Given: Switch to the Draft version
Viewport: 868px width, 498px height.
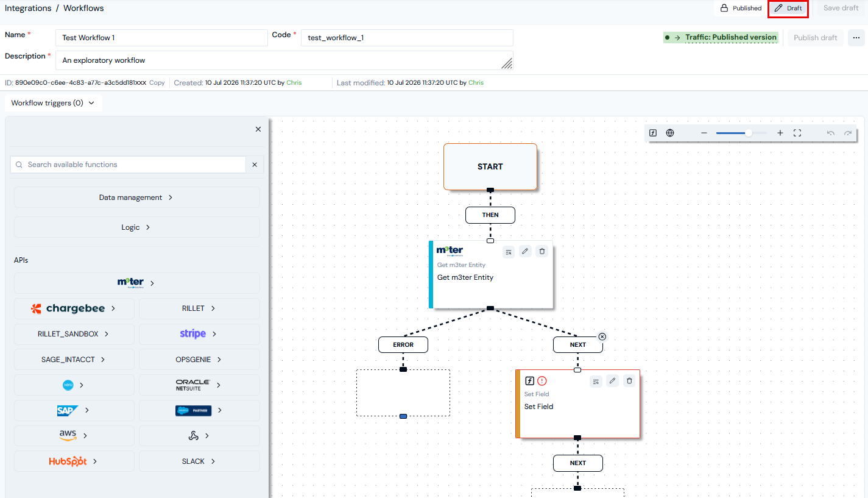Looking at the screenshot, I should (788, 9).
